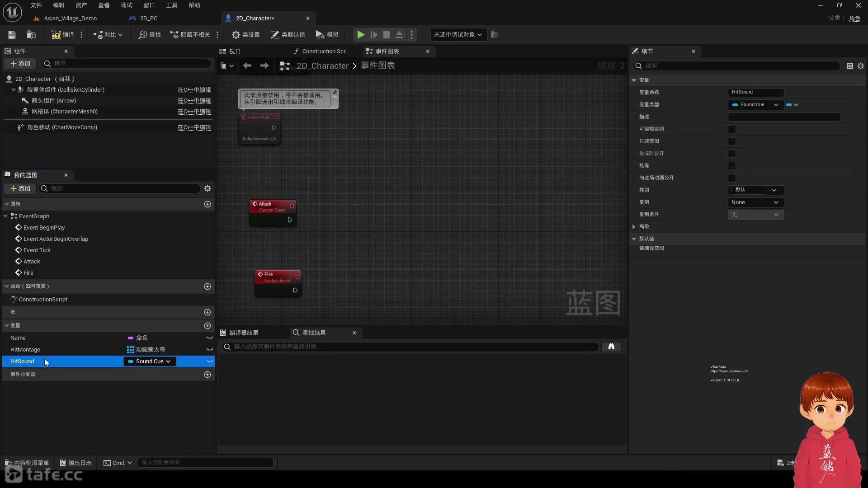Open play options three-dot menu
Image resolution: width=868 pixels, height=488 pixels.
coord(412,35)
